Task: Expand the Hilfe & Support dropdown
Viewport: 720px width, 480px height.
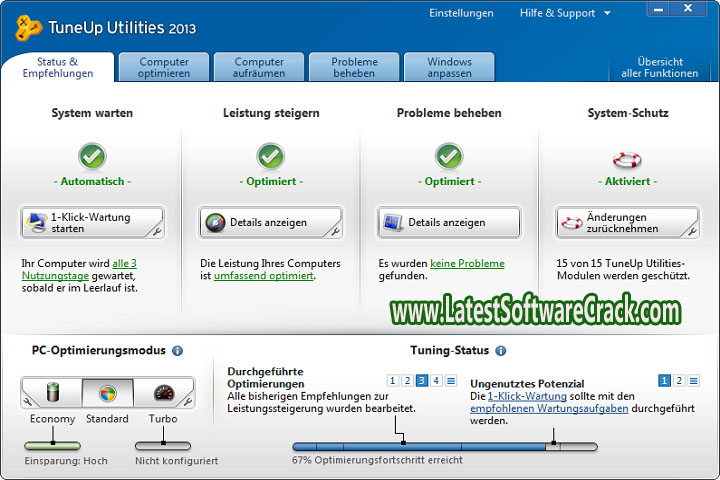Action: click(x=565, y=13)
